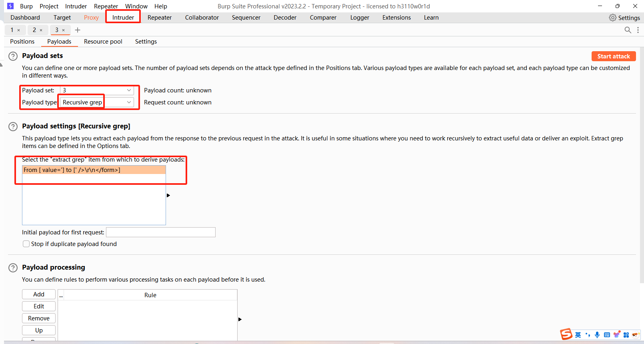The width and height of the screenshot is (644, 344).
Task: Select Intruder attack tab 3
Action: tap(57, 30)
